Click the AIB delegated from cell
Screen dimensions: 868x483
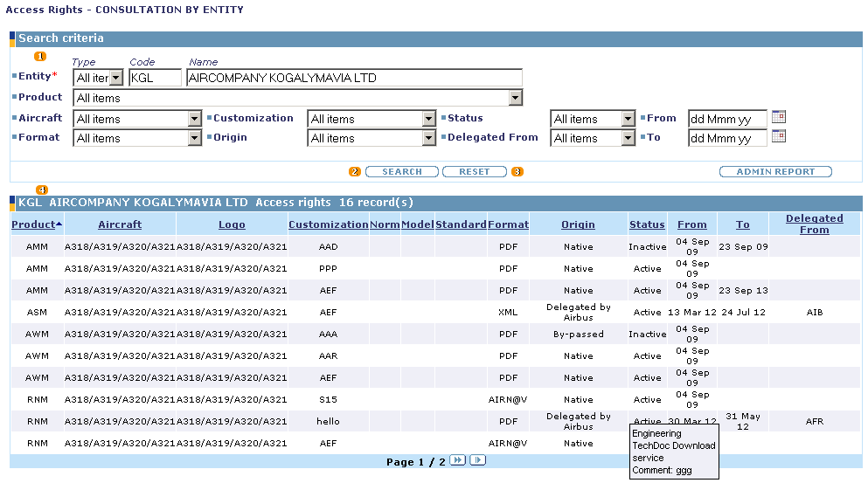click(x=815, y=312)
